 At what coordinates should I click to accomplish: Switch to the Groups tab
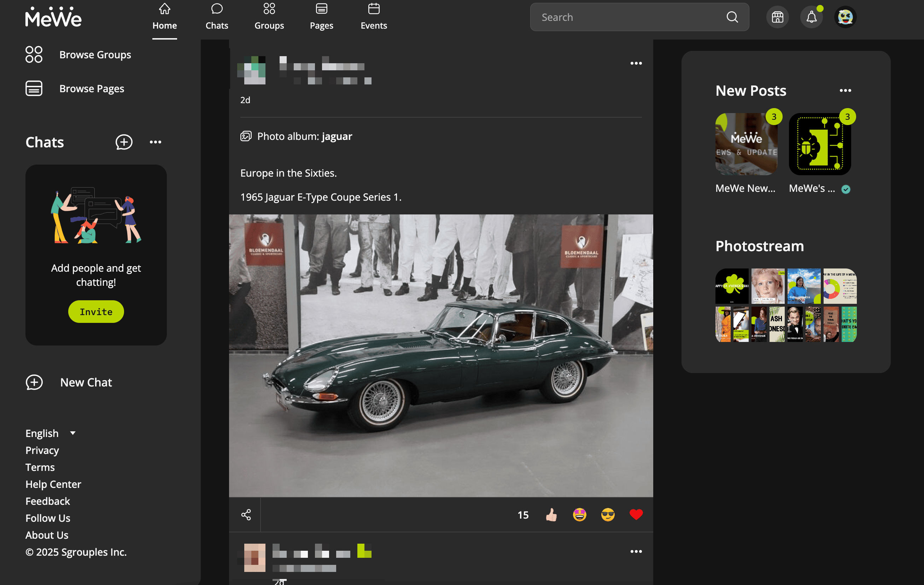(x=269, y=17)
